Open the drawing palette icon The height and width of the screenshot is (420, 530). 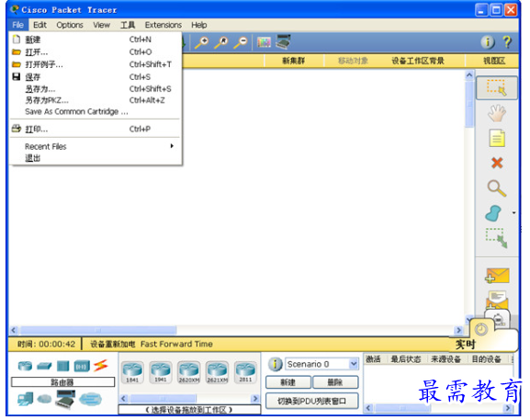coord(264,42)
